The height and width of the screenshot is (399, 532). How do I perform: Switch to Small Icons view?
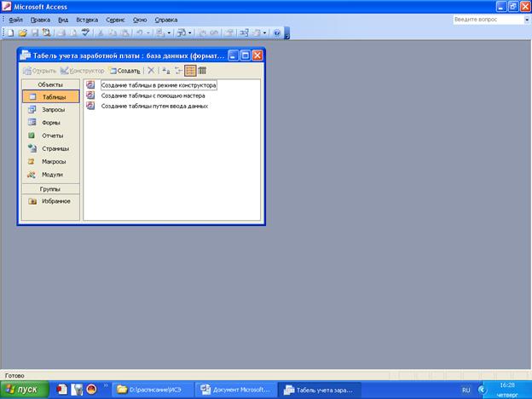pyautogui.click(x=178, y=71)
